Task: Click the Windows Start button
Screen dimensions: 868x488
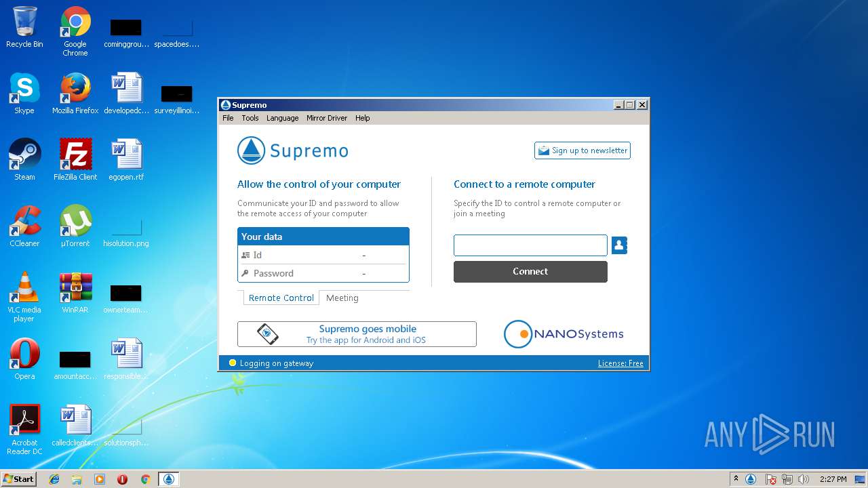Action: pyautogui.click(x=18, y=479)
